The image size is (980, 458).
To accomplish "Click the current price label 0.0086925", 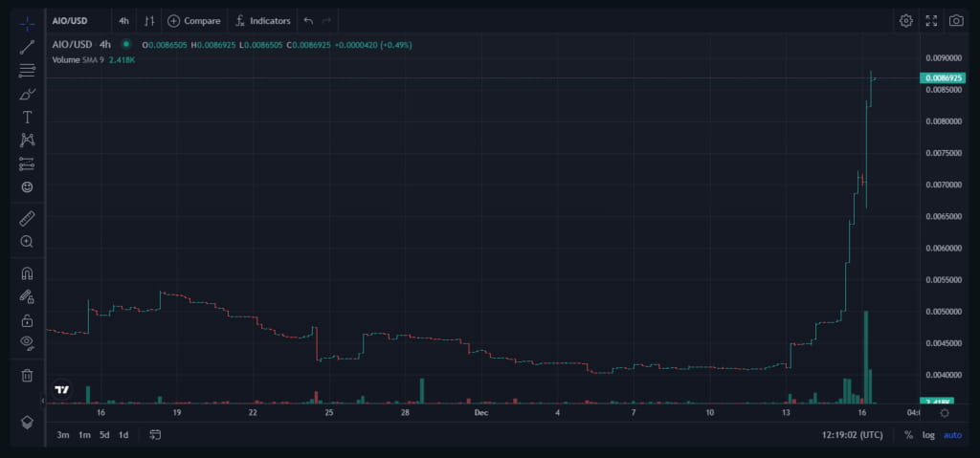I will pos(943,78).
